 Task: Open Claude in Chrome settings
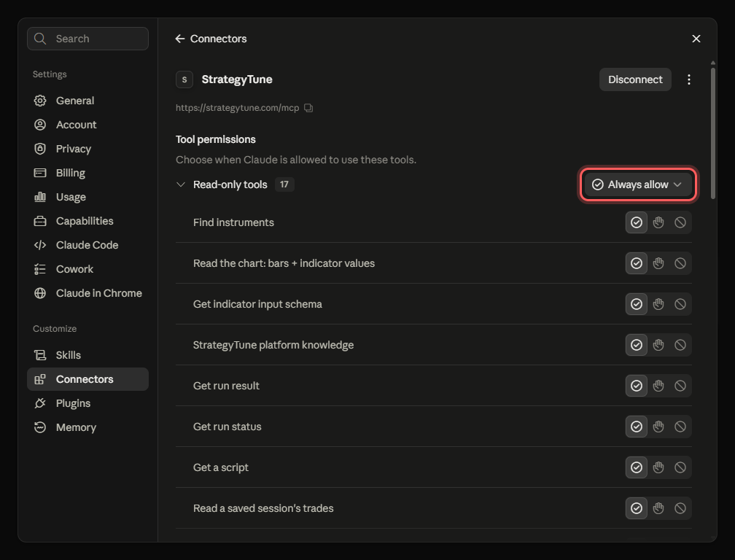(x=87, y=293)
